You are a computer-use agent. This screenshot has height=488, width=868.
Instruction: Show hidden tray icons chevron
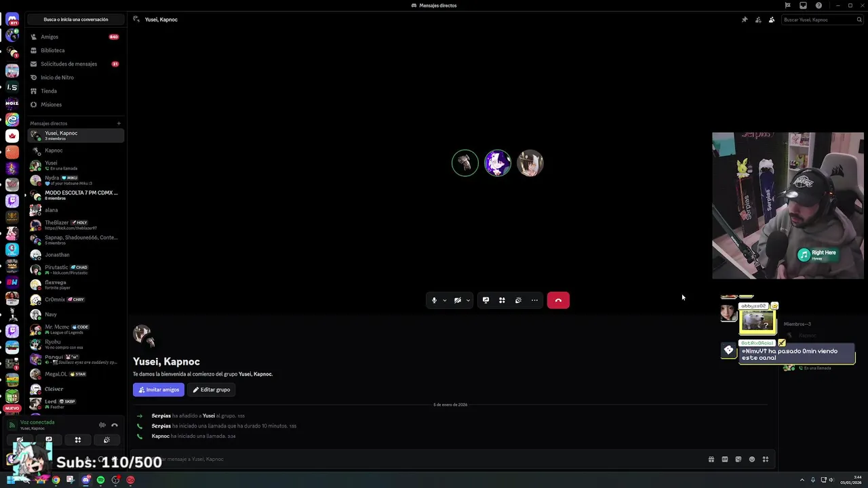coord(802,480)
